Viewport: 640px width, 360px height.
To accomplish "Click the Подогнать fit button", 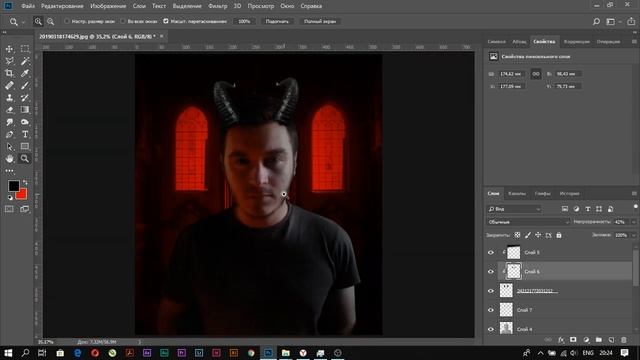I will click(x=277, y=21).
